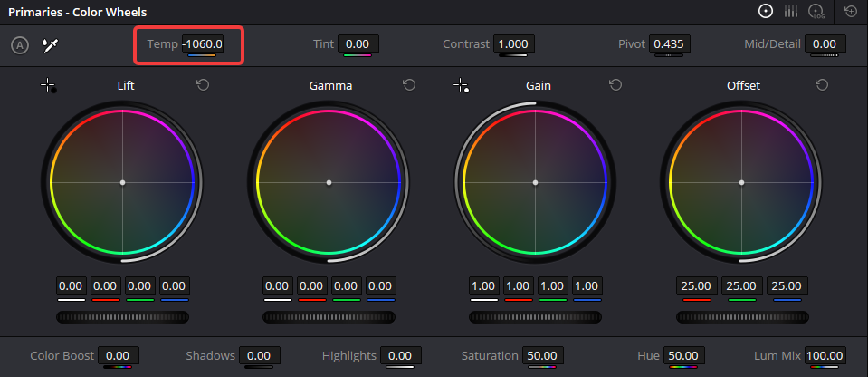Image resolution: width=868 pixels, height=377 pixels.
Task: Click the Lift luminance value field
Action: point(71,286)
